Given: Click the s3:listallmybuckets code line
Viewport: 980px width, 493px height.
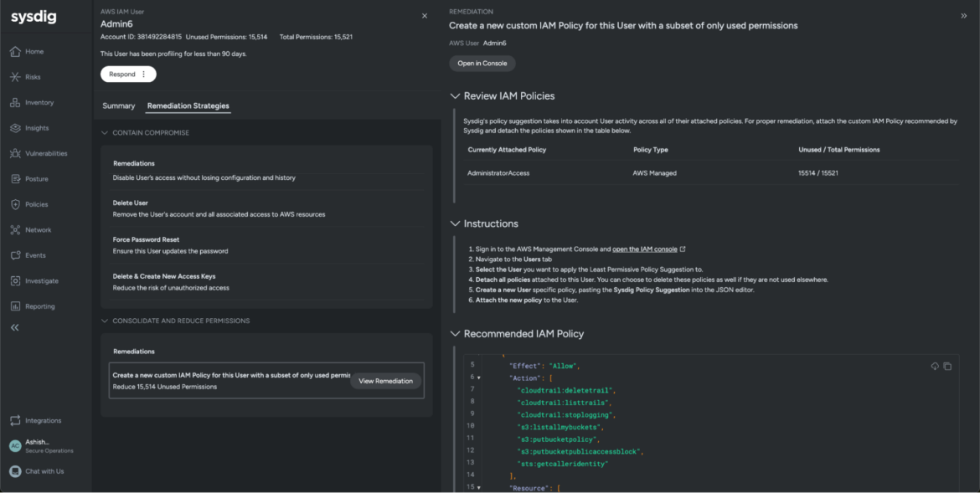Looking at the screenshot, I should coord(560,428).
